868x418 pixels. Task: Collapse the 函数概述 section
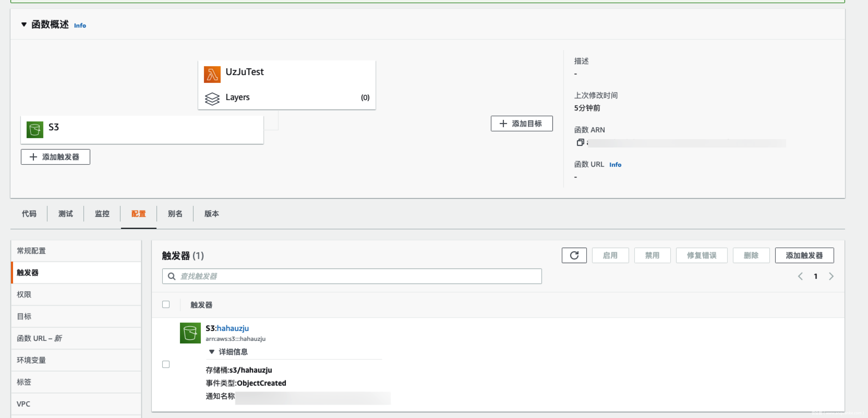24,24
